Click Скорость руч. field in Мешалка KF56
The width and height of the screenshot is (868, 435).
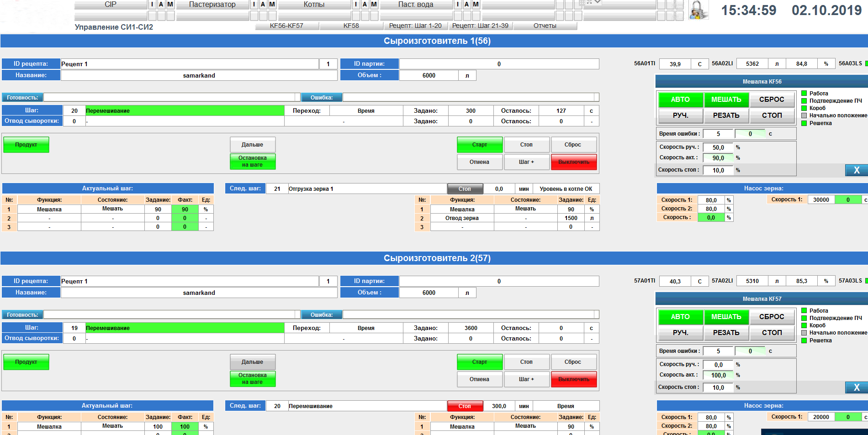pos(718,147)
